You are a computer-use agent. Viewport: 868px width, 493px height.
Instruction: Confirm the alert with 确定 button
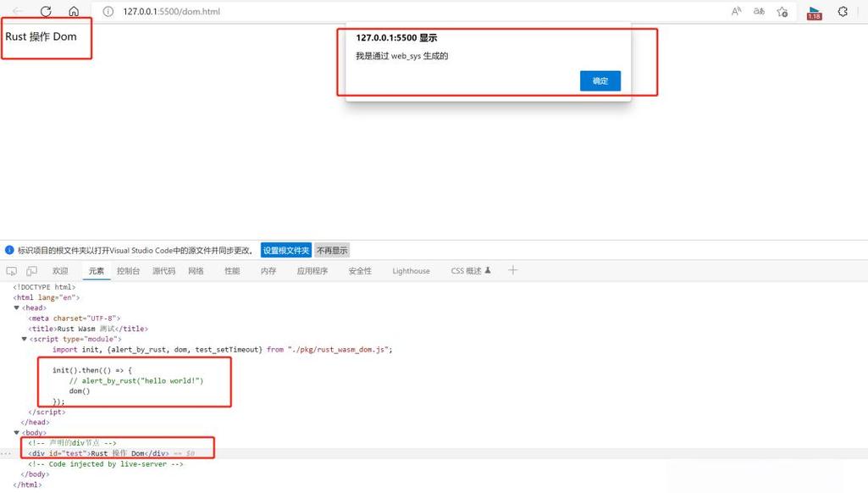click(600, 80)
